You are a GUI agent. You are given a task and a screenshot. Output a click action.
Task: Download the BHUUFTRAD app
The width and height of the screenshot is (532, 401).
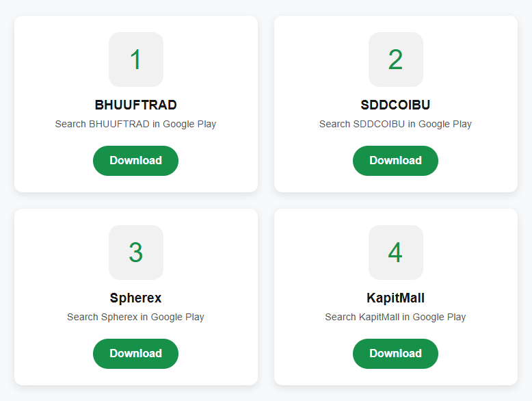[x=135, y=160]
